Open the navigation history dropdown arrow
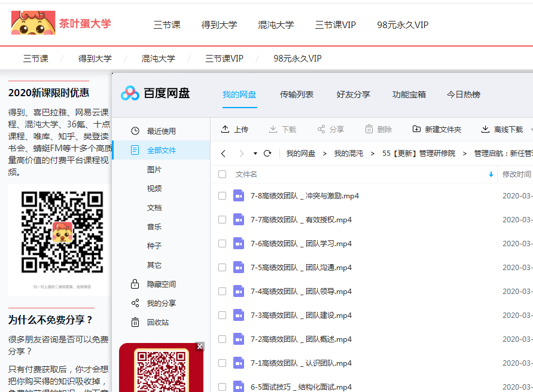 click(255, 154)
